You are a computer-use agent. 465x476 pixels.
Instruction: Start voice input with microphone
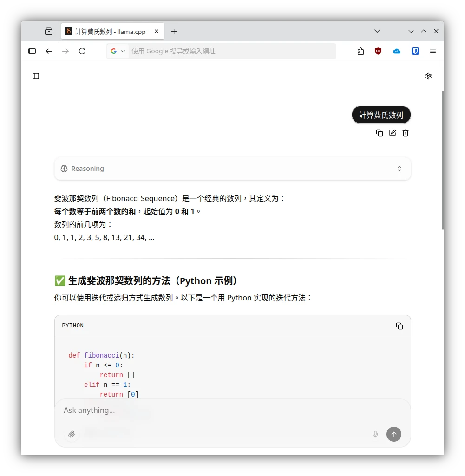pyautogui.click(x=375, y=434)
